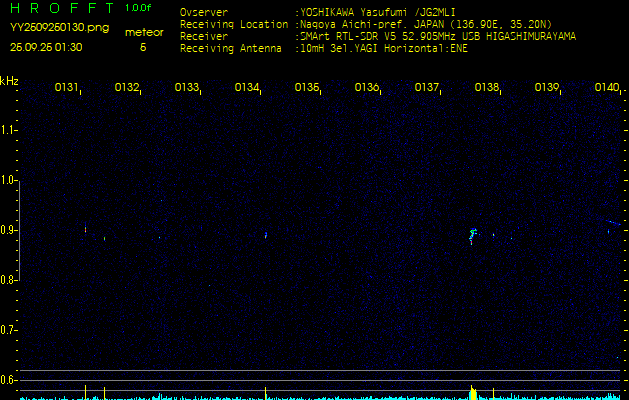Viewport: 629px width, 400px height.
Task: Click the 'Receiver' field label
Action: [204, 37]
